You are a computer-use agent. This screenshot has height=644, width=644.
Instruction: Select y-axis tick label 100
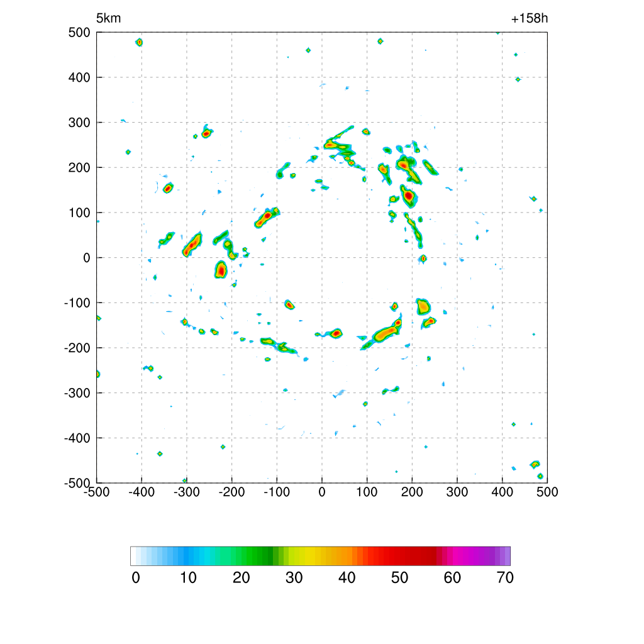point(79,213)
